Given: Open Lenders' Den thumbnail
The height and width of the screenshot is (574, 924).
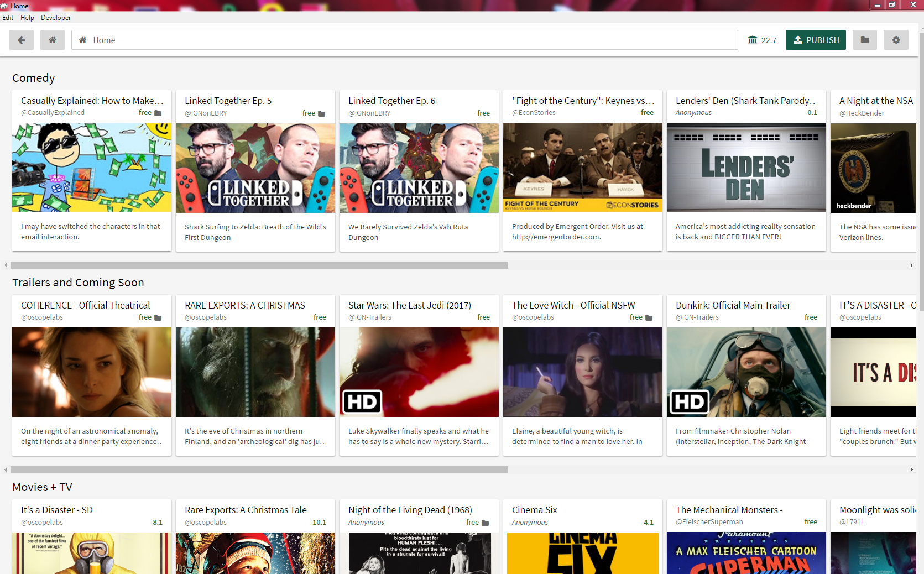Looking at the screenshot, I should 746,168.
